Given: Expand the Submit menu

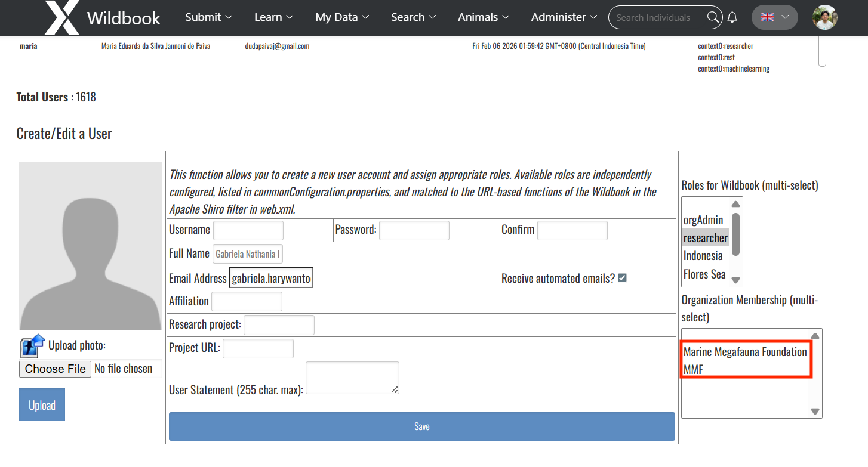Looking at the screenshot, I should 208,17.
